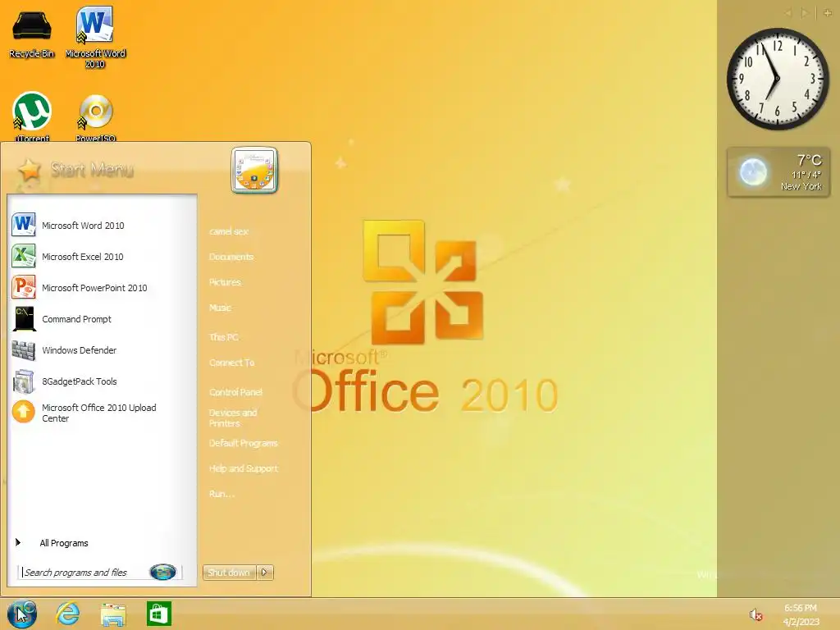Open Windows Defender from Start Menu
The image size is (840, 630).
point(102,349)
